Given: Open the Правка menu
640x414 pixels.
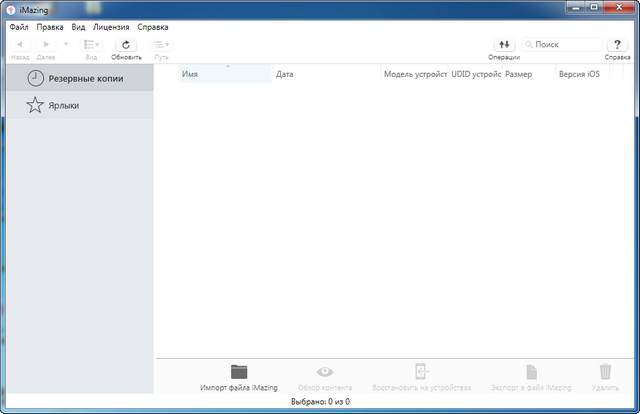Looking at the screenshot, I should click(x=50, y=27).
